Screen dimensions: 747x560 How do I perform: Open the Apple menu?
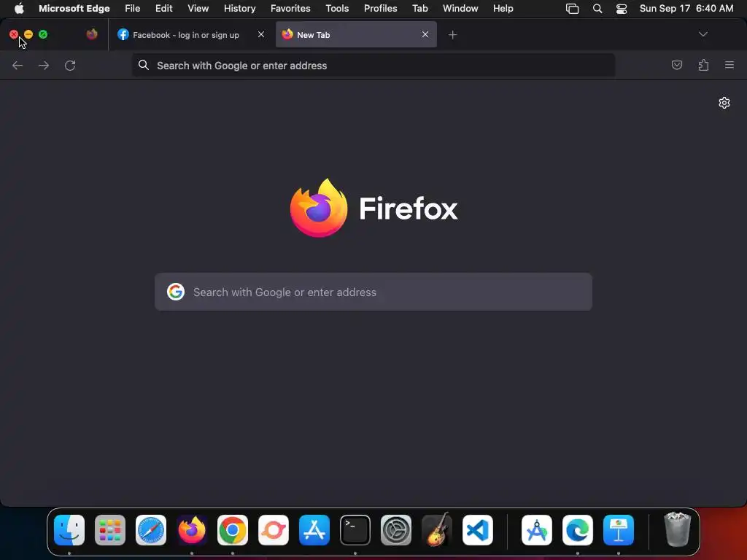tap(19, 9)
